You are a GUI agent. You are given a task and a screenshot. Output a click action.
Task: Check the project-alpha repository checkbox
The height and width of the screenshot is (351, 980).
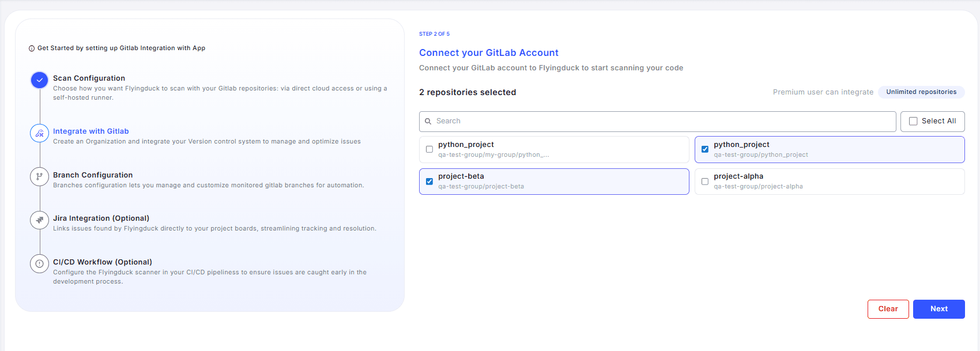tap(705, 182)
